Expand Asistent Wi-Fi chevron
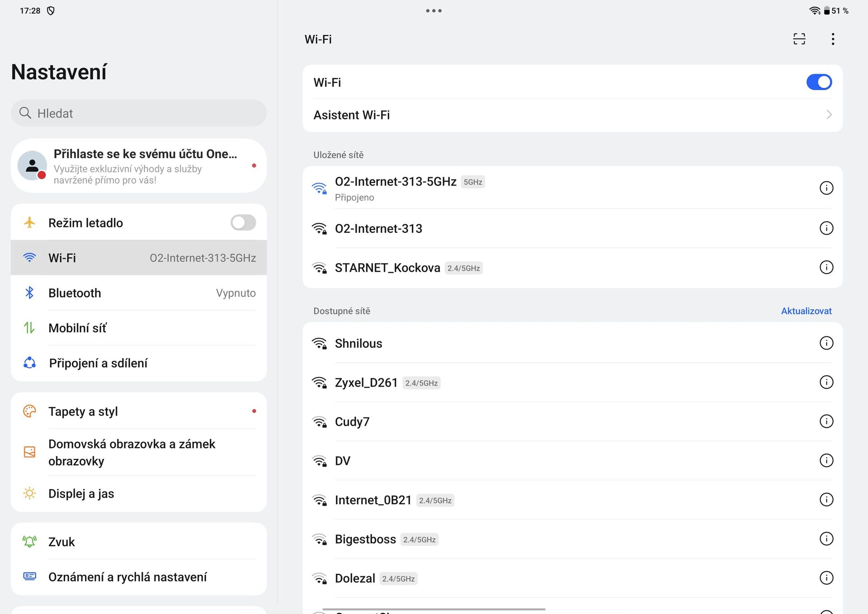The image size is (868, 614). click(x=829, y=115)
